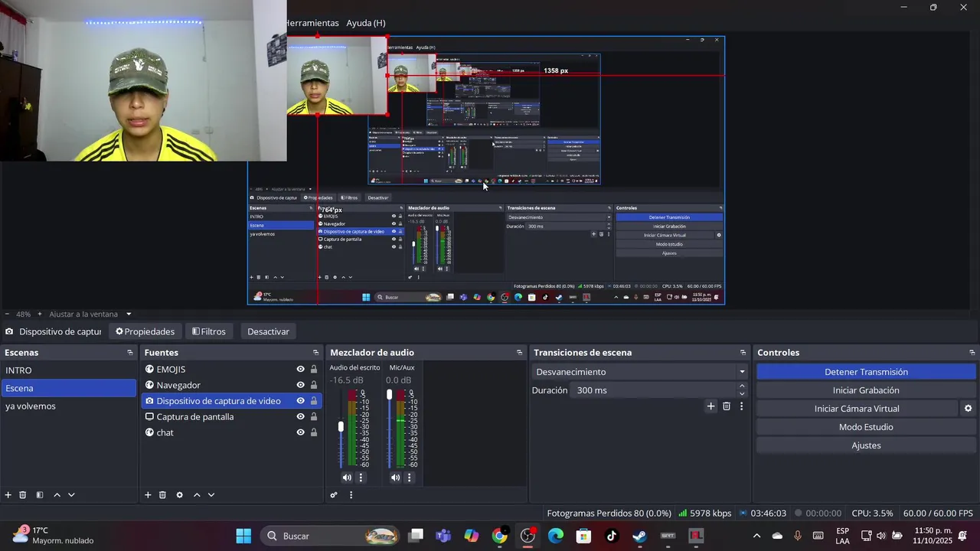Unlock the Navegador source

[x=314, y=385]
